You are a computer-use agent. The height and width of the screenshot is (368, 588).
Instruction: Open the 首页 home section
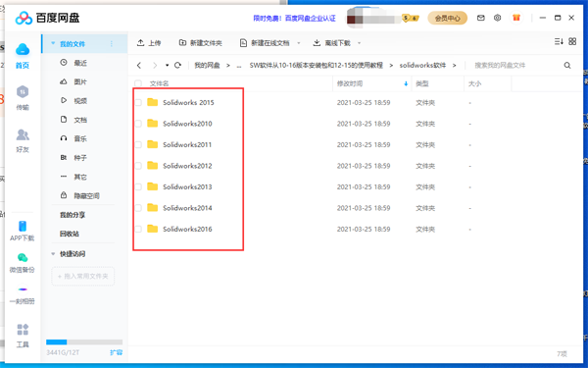tap(23, 56)
